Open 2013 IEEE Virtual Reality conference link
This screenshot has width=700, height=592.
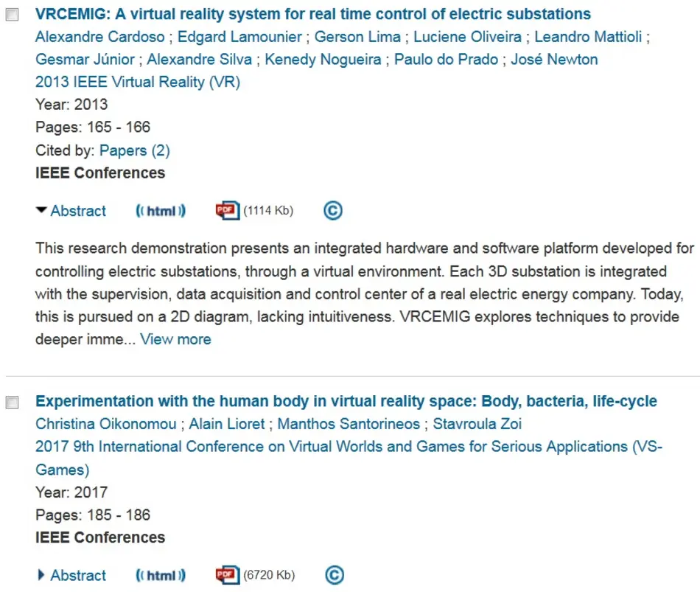click(137, 82)
